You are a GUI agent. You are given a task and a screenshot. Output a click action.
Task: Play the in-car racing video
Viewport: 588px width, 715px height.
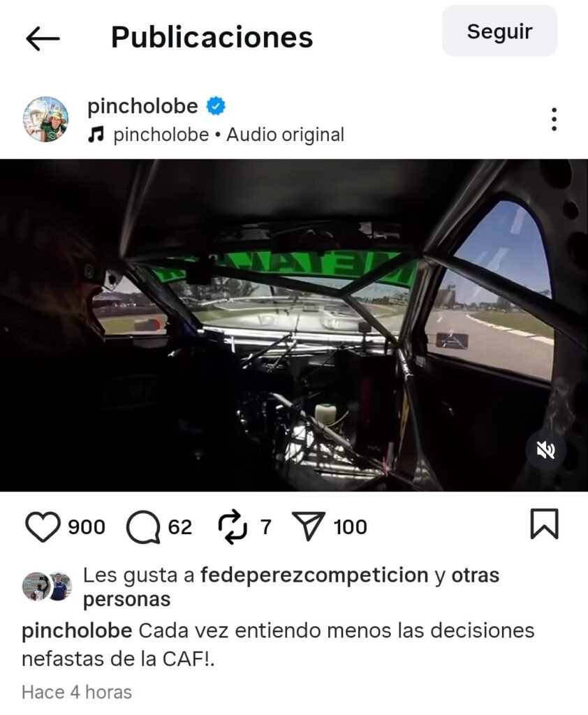(x=294, y=325)
